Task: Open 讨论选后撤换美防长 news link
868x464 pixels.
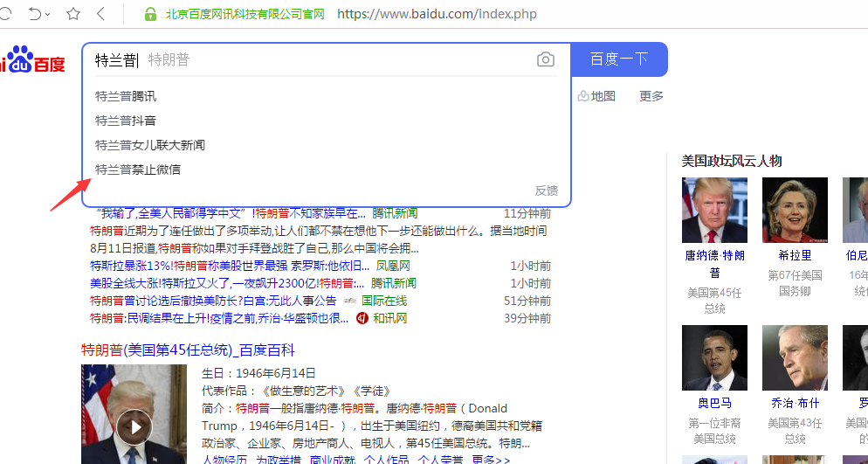Action: coord(213,301)
